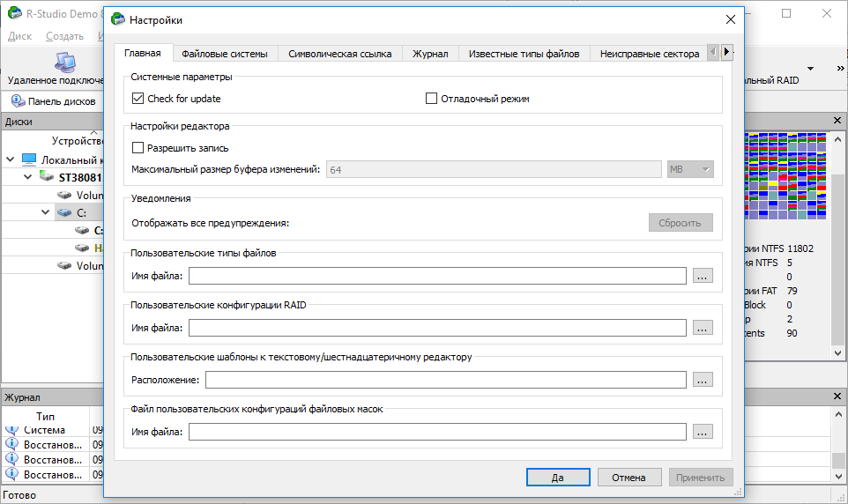Collapse the C: drive tree node
The height and width of the screenshot is (504, 848).
[45, 212]
